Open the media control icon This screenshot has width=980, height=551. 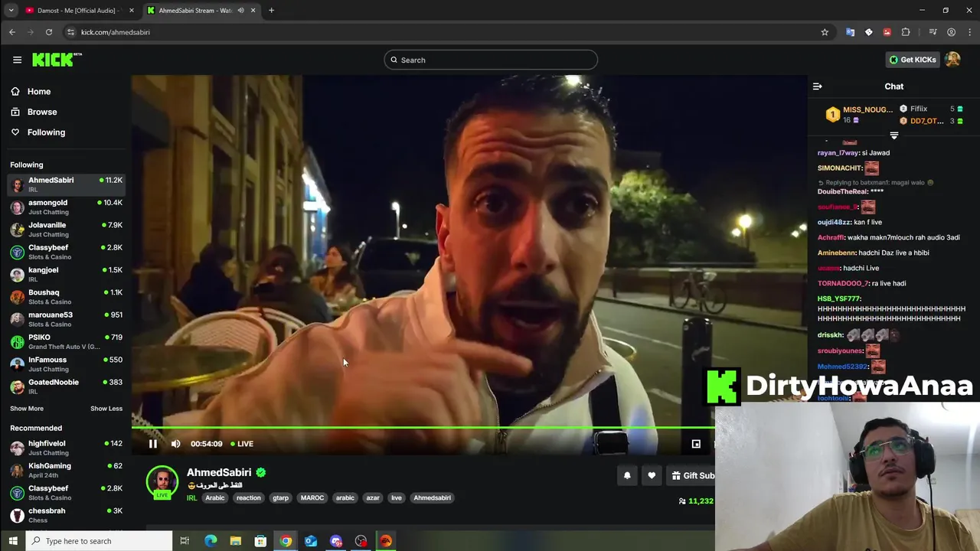coord(933,32)
